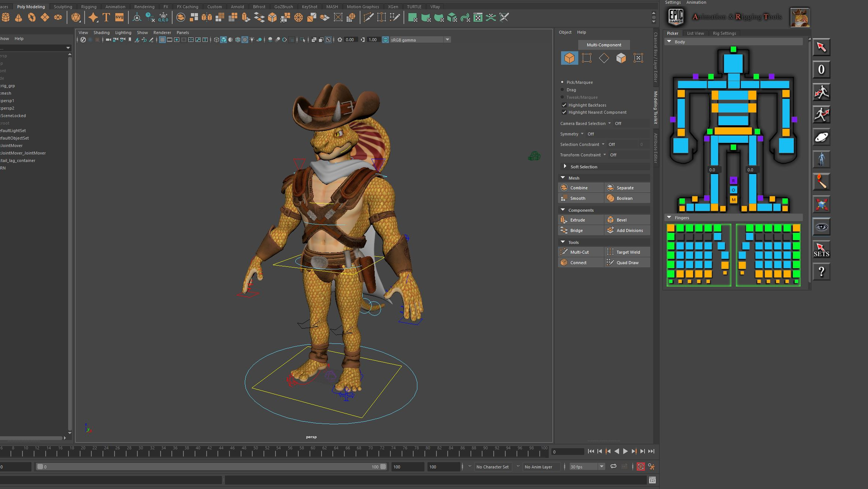
Task: Switch to the Sculpting shelf tab
Action: coord(63,7)
